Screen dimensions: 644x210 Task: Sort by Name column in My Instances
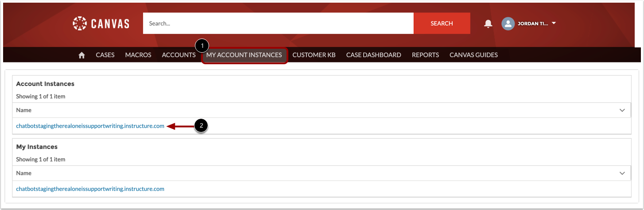[24, 173]
